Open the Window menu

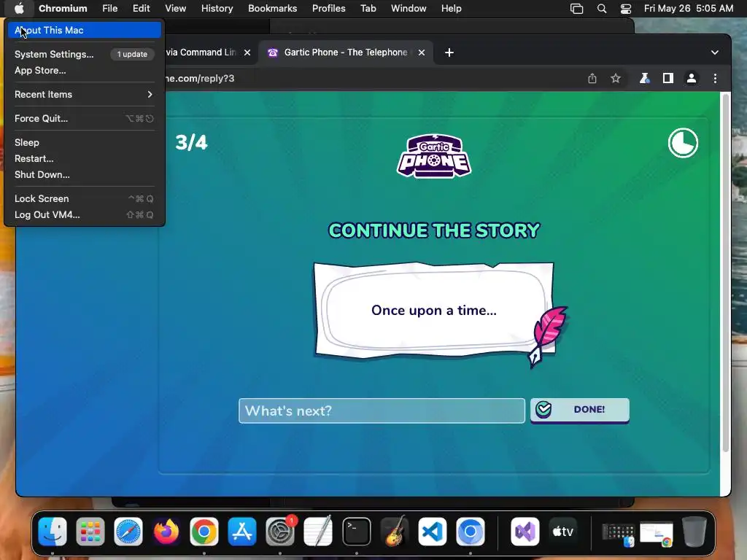[409, 8]
